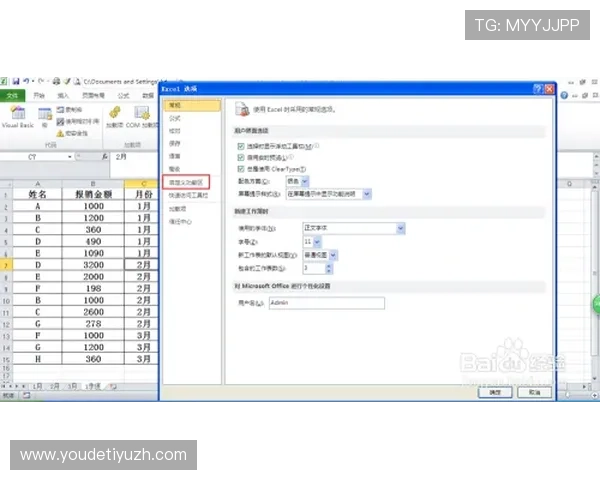Open the font (正文字体) dropdown
The width and height of the screenshot is (600, 480).
pos(400,229)
